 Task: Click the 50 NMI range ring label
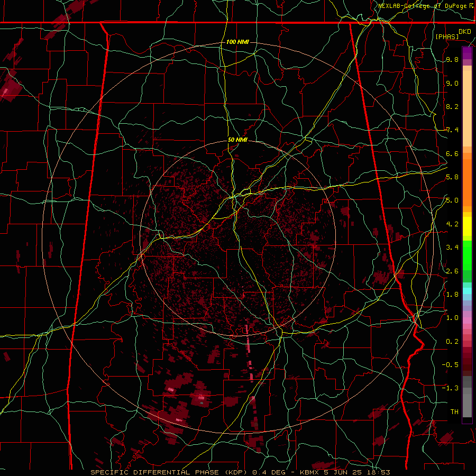(x=237, y=140)
